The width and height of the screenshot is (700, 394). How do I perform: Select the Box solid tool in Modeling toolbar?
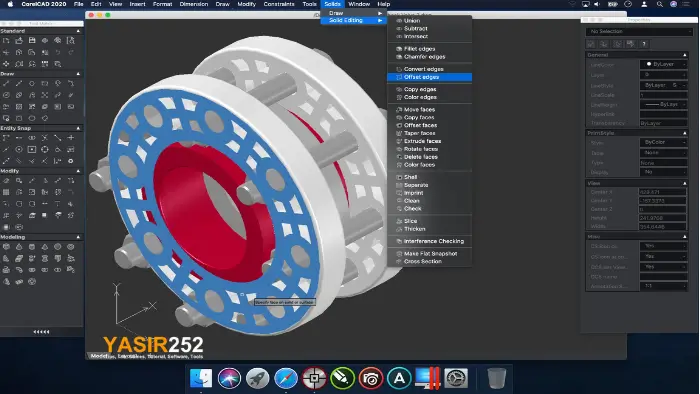click(6, 247)
